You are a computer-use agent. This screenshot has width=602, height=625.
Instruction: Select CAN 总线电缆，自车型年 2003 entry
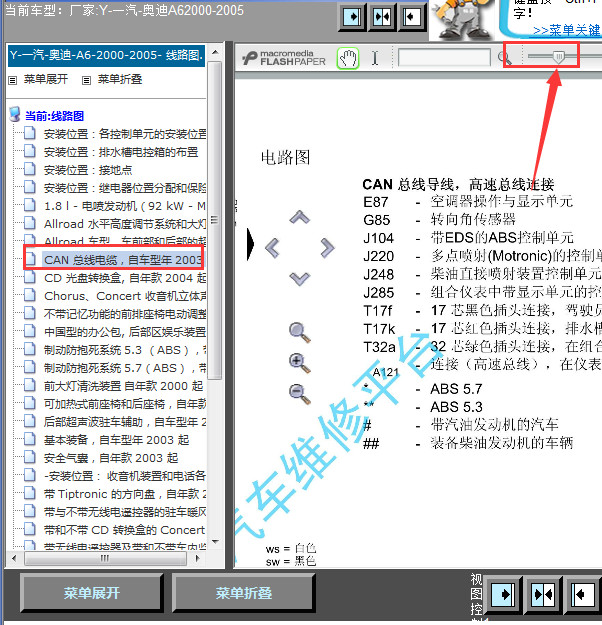click(123, 260)
